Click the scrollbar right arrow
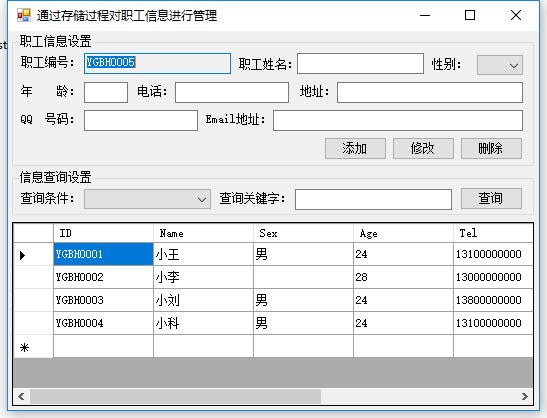Viewport: 547px width, 418px height. [x=525, y=396]
